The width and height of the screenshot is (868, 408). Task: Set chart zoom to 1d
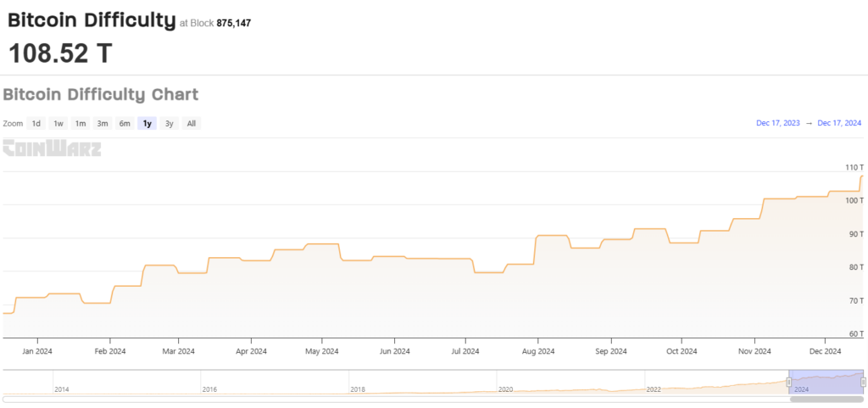tap(36, 124)
